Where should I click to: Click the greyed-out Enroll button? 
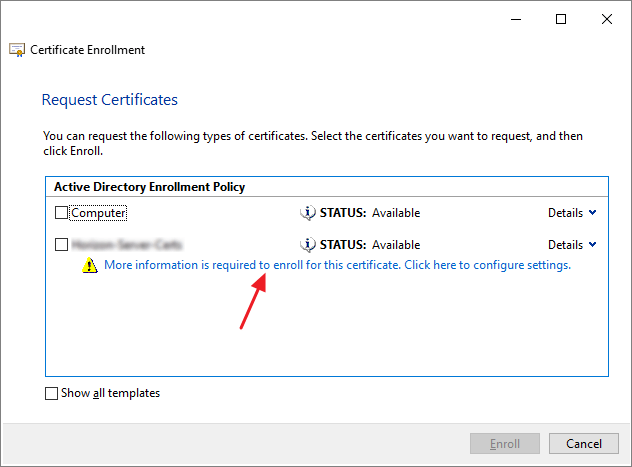click(x=505, y=443)
